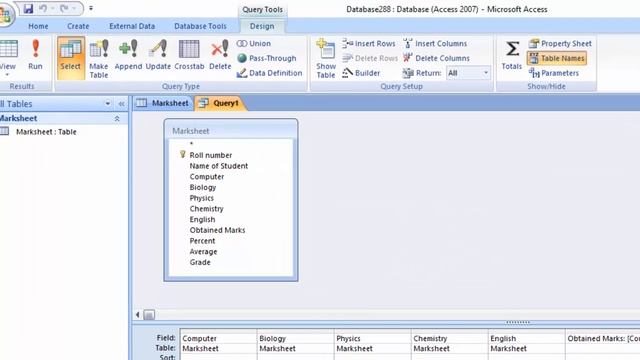Open the Customize Quick Access Toolbar arrow

pyautogui.click(x=91, y=8)
